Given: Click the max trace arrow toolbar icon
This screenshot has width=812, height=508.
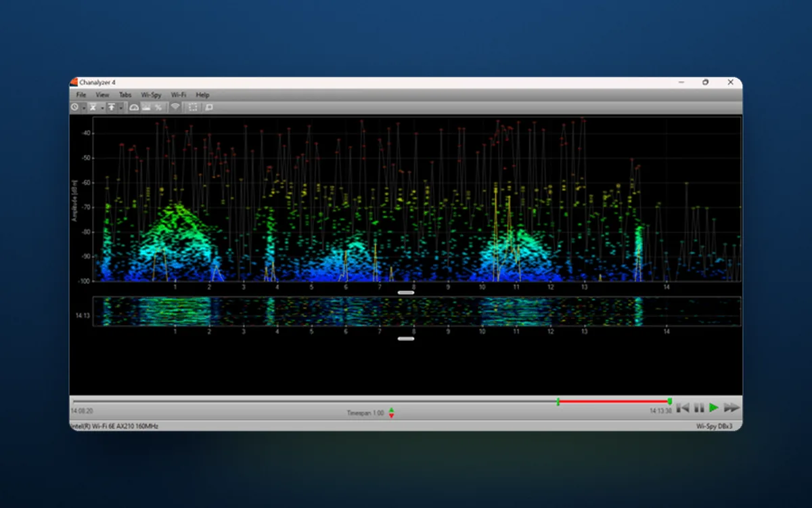Looking at the screenshot, I should pyautogui.click(x=112, y=107).
